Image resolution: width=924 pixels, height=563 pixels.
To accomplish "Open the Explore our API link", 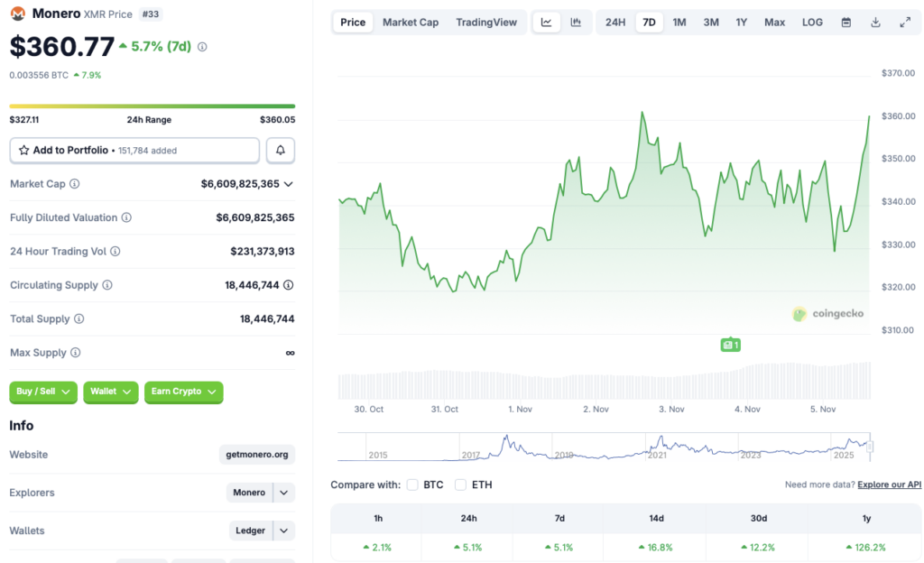I will (x=889, y=485).
